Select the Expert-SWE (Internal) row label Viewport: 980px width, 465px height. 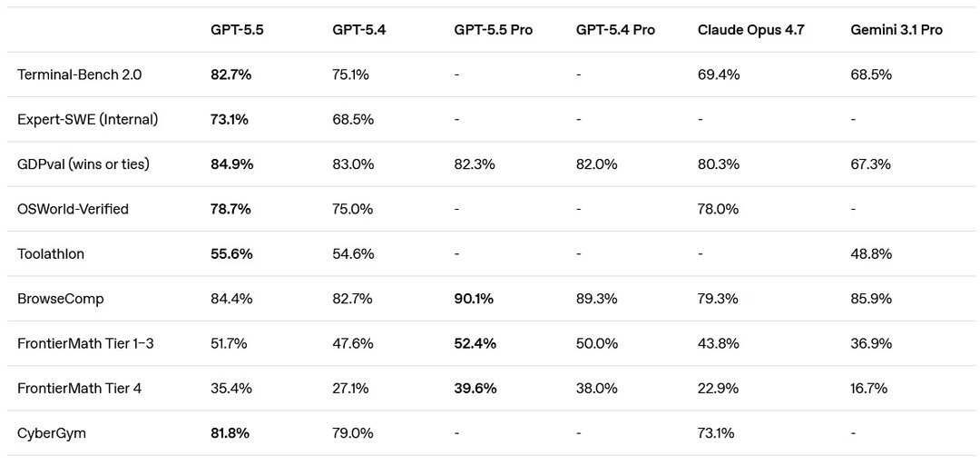point(87,119)
